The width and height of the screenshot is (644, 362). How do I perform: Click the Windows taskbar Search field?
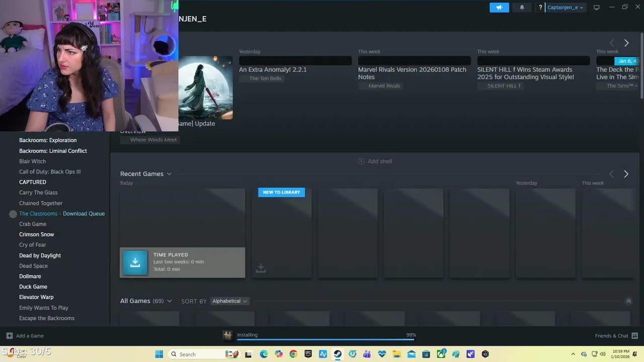coord(203,354)
